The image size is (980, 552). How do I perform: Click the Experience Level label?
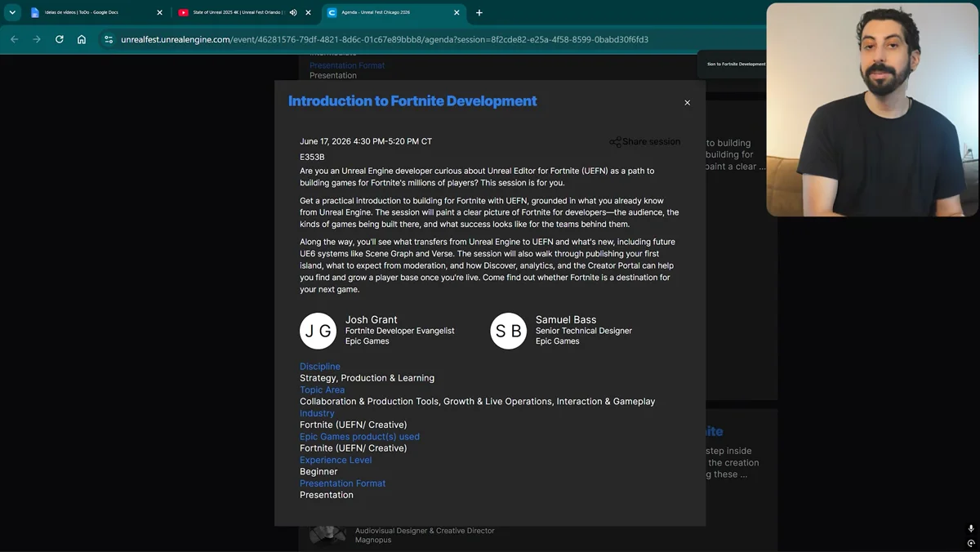click(x=336, y=460)
